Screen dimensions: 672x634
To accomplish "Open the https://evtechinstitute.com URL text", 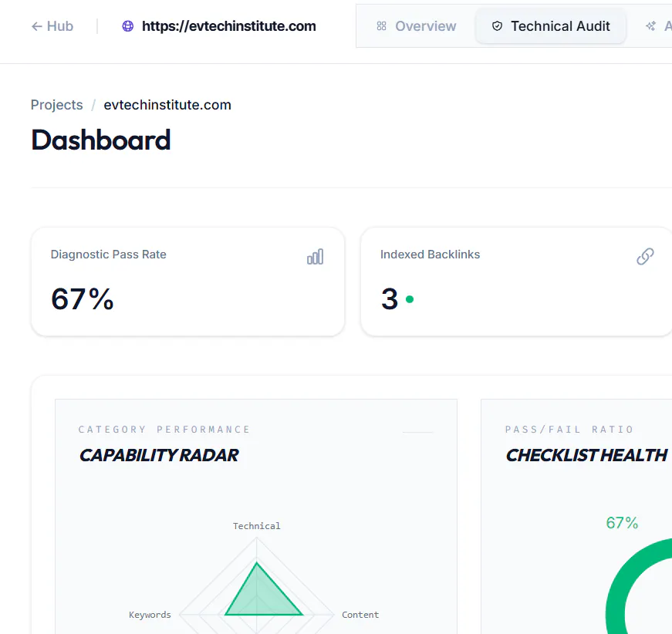I will (x=229, y=26).
